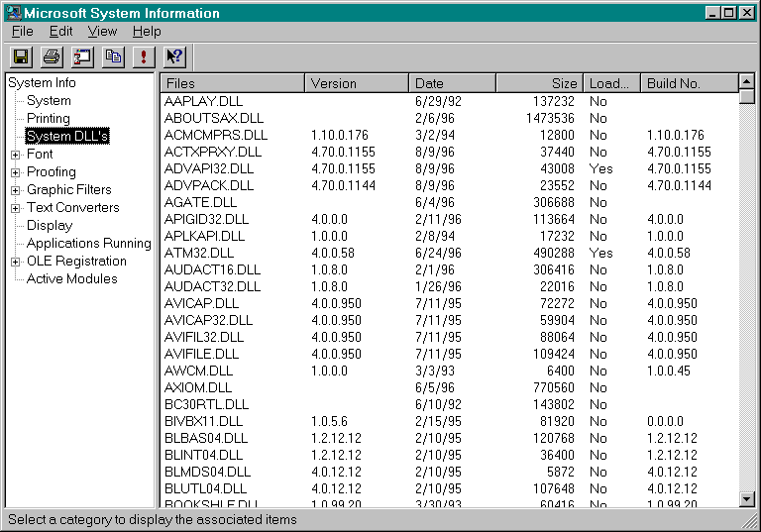Select the AWCM.DLL file entry
The height and width of the screenshot is (532, 761).
pyautogui.click(x=198, y=371)
